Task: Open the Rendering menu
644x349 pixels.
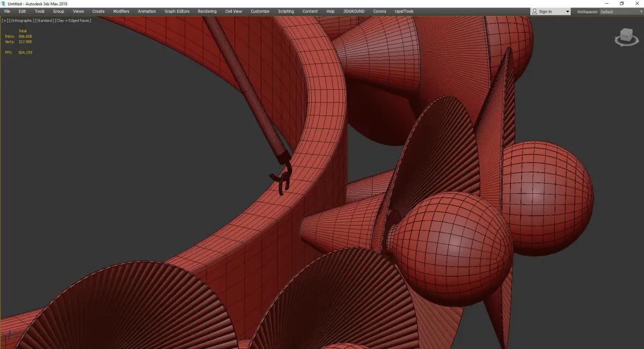Action: click(x=207, y=11)
